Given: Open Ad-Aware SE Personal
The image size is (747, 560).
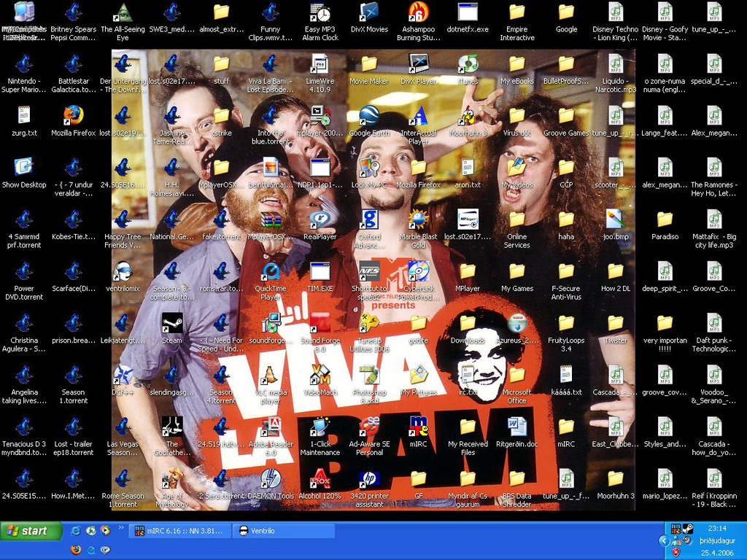Looking at the screenshot, I should pos(369,437).
